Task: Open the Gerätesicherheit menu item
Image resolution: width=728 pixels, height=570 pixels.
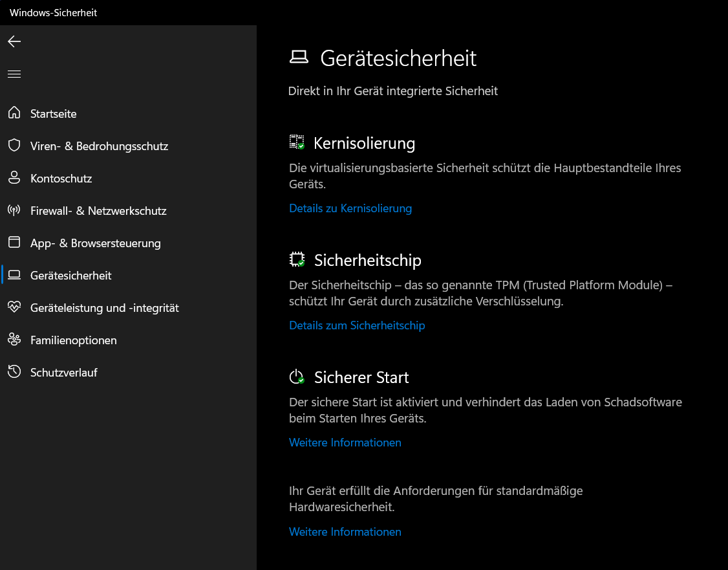Action: point(71,276)
